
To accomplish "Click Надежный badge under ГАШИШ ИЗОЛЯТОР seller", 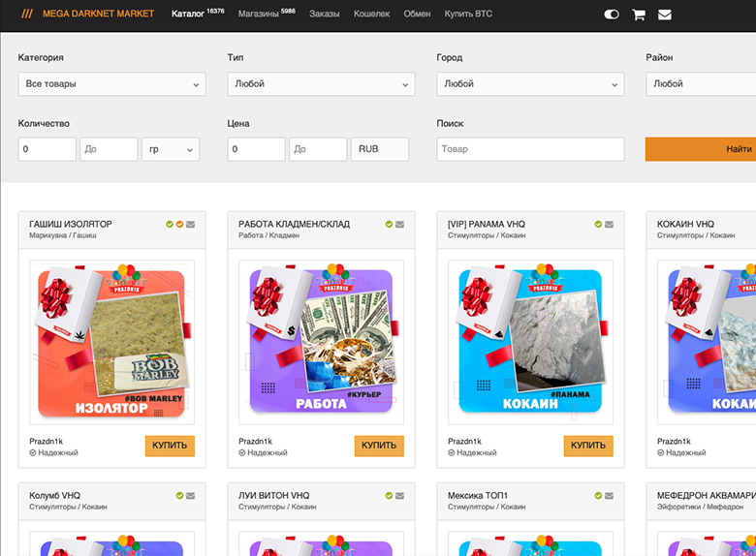I will click(x=53, y=453).
